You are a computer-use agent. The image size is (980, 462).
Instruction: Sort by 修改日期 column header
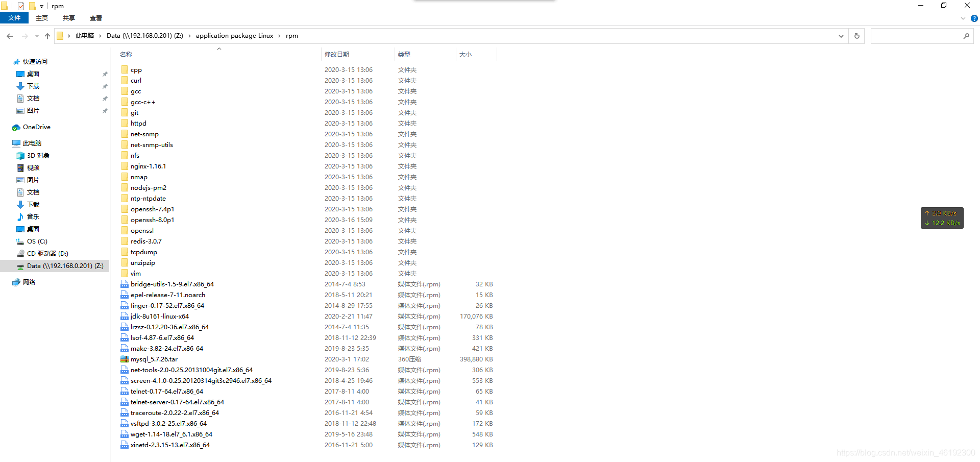coord(337,55)
